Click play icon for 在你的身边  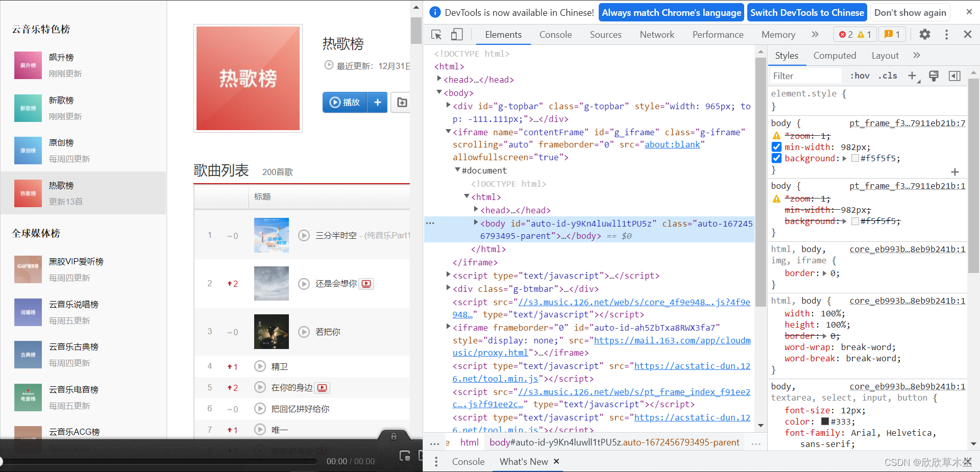260,388
